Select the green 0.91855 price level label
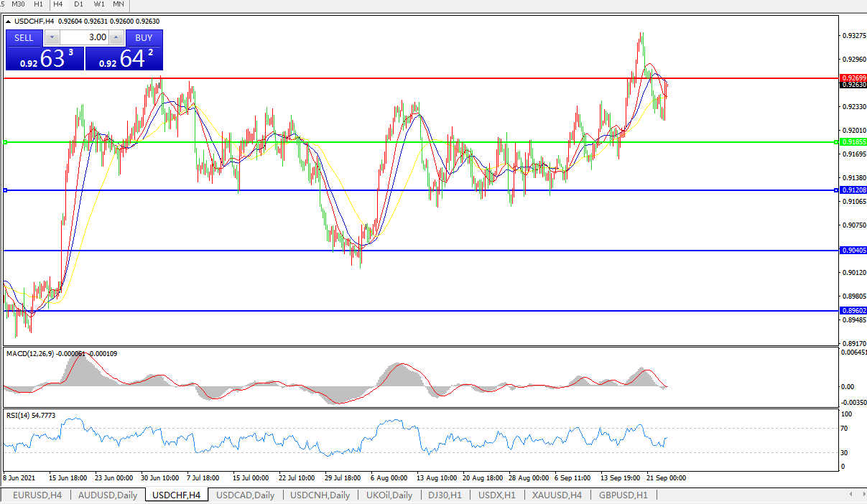The width and height of the screenshot is (867, 504). (x=853, y=142)
